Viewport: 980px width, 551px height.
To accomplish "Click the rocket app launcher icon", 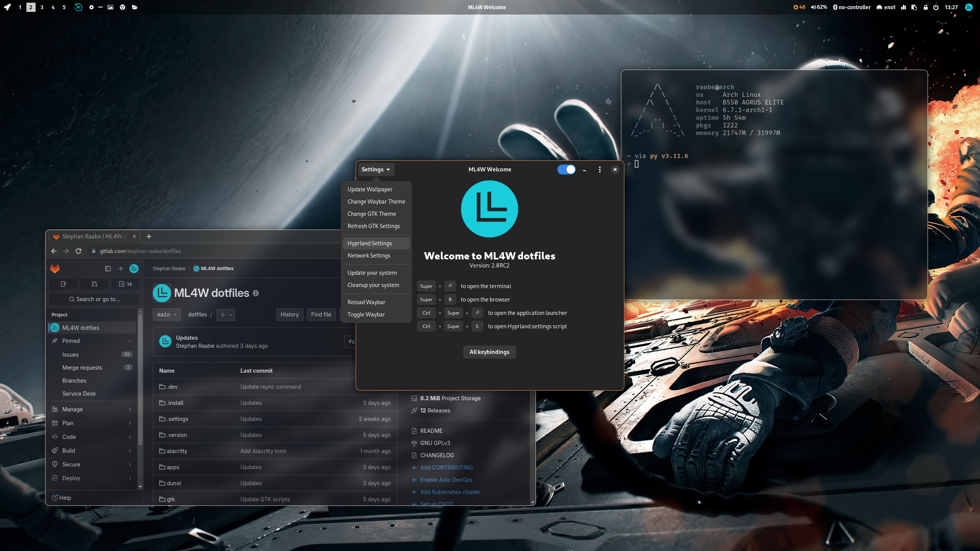I will point(7,7).
